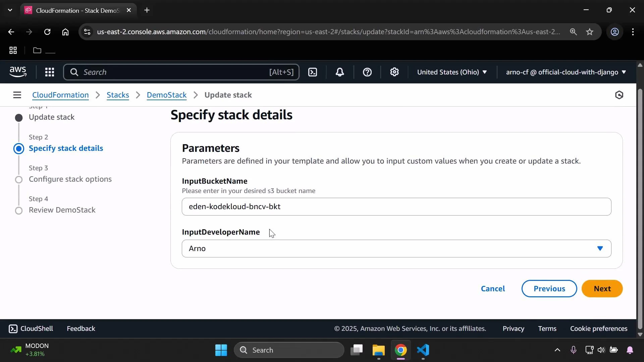Open the browser apps grid shortcut
This screenshot has height=362, width=644.
(13, 51)
